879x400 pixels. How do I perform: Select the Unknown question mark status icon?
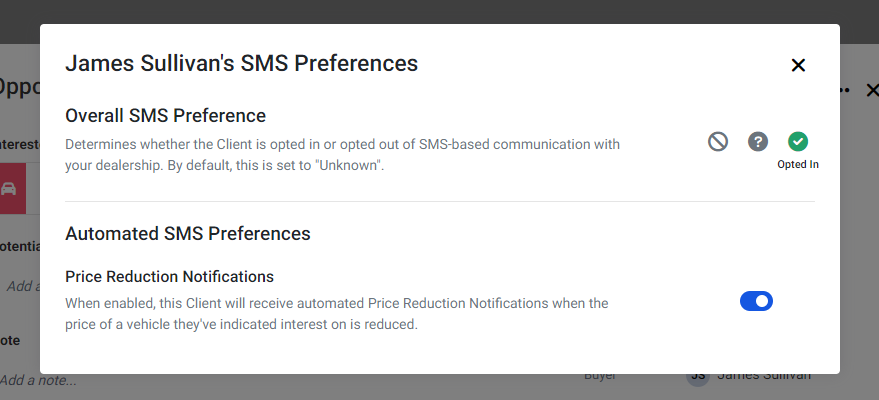coord(758,142)
